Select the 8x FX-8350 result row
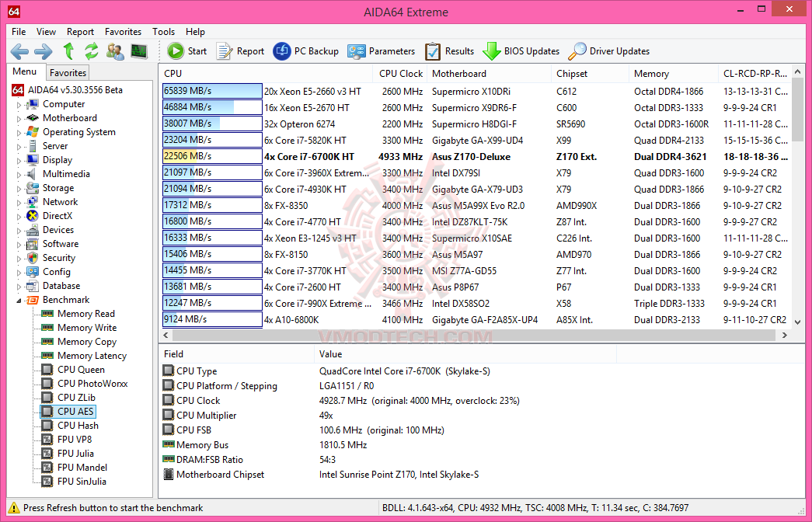This screenshot has width=812, height=522. (476, 206)
